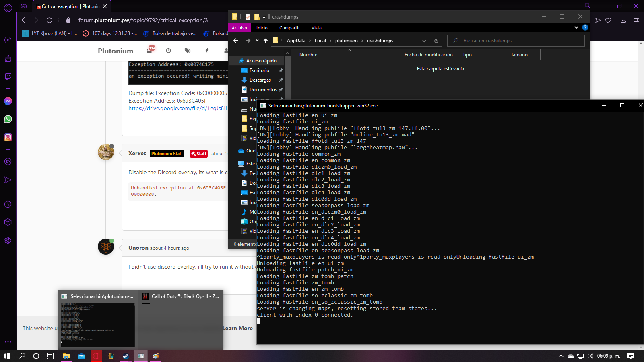Open Twitch panel in Opera sidebar
The width and height of the screenshot is (644, 362).
(x=8, y=76)
